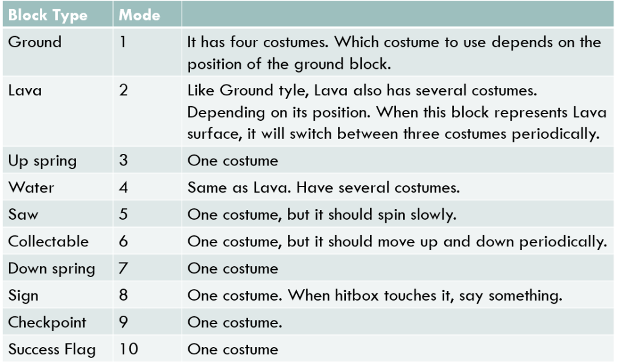The image size is (618, 364).
Task: Click the Block Type column header
Action: 48,15
